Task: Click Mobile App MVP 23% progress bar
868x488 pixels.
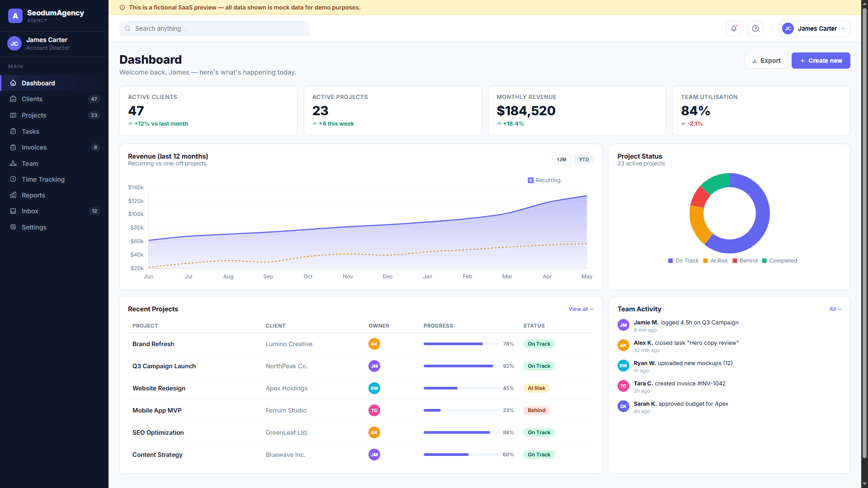Action: coord(461,410)
